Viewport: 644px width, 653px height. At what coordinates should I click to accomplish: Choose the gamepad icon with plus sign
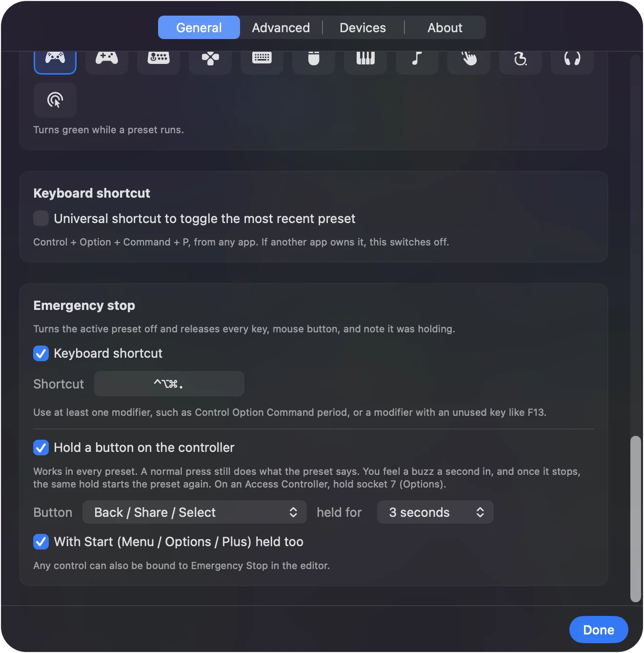tap(107, 62)
